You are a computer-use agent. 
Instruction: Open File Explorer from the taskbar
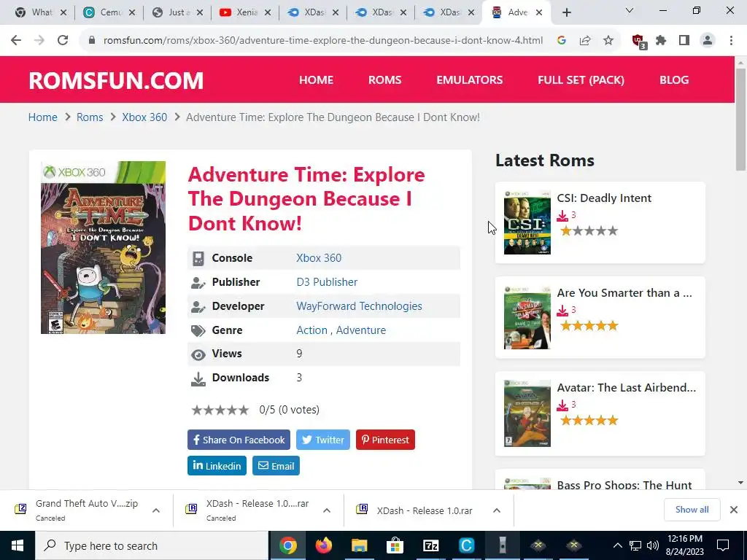point(359,545)
